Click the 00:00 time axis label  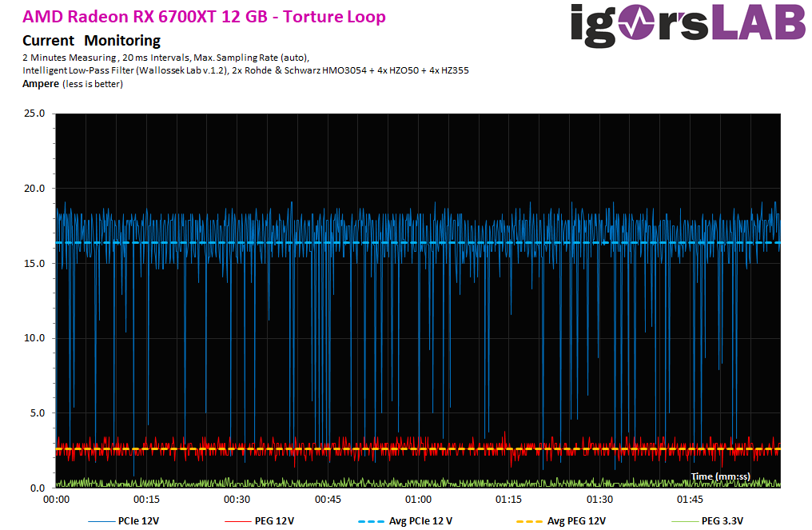click(x=56, y=500)
